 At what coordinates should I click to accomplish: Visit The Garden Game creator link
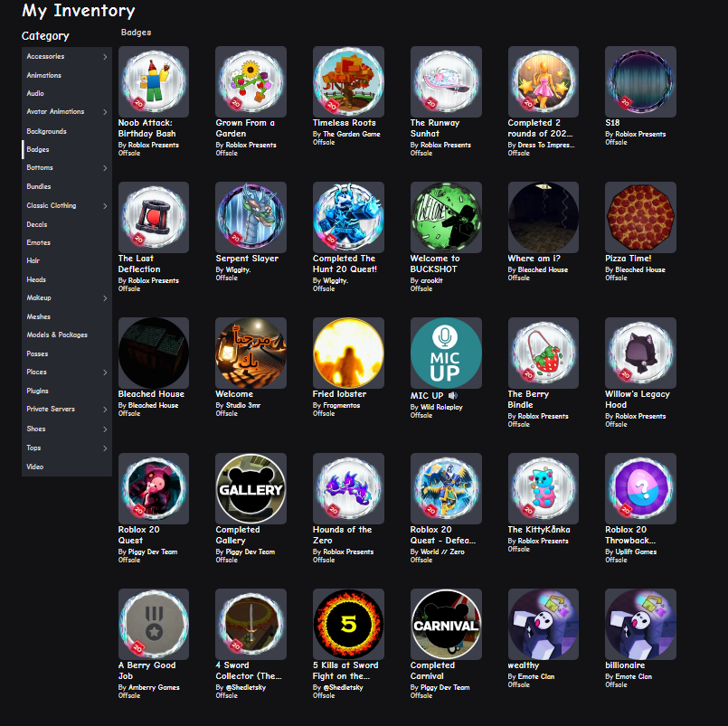click(352, 134)
